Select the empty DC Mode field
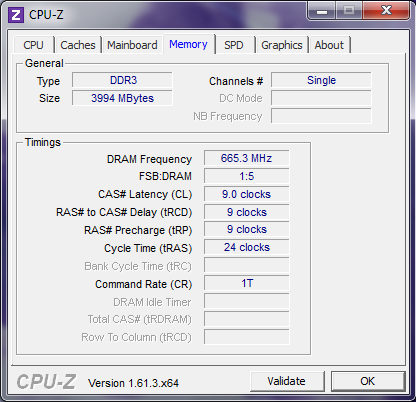Screen dimensions: 416x402 pos(321,98)
